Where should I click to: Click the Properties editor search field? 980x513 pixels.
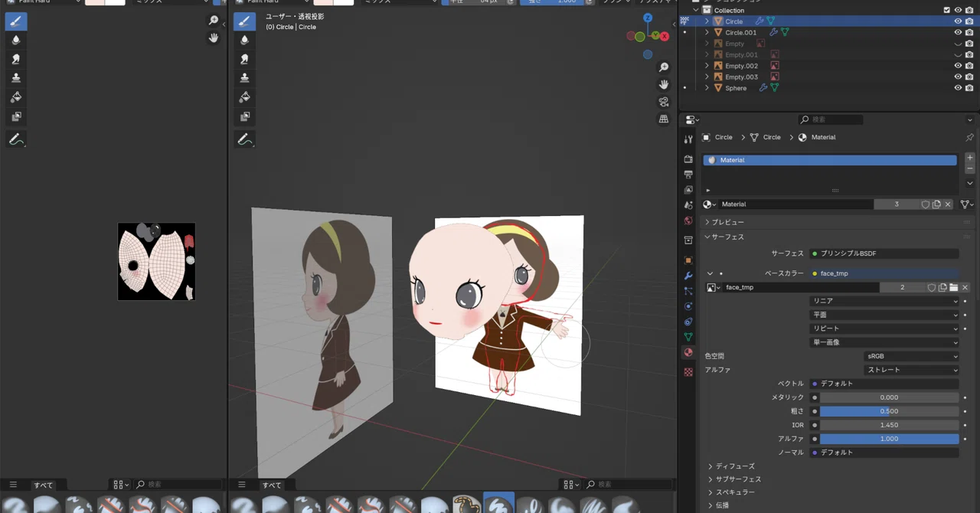click(x=830, y=119)
